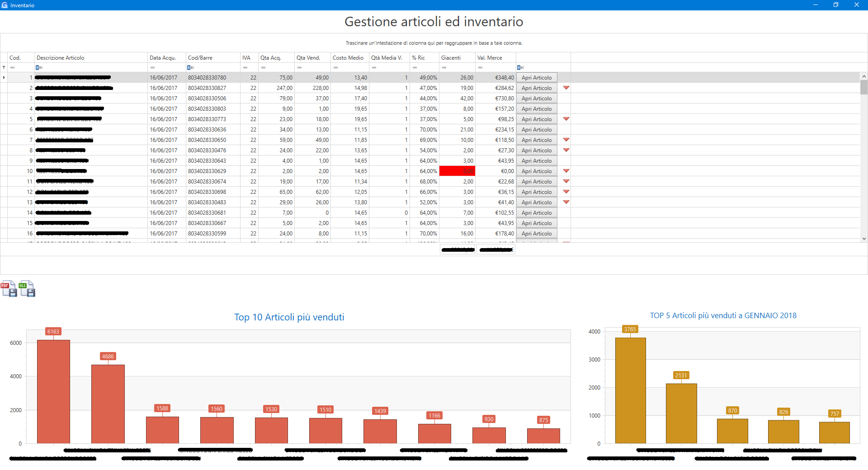868x470 pixels.
Task: Click the equals filter icon under Data Acqu.
Action: [152, 68]
